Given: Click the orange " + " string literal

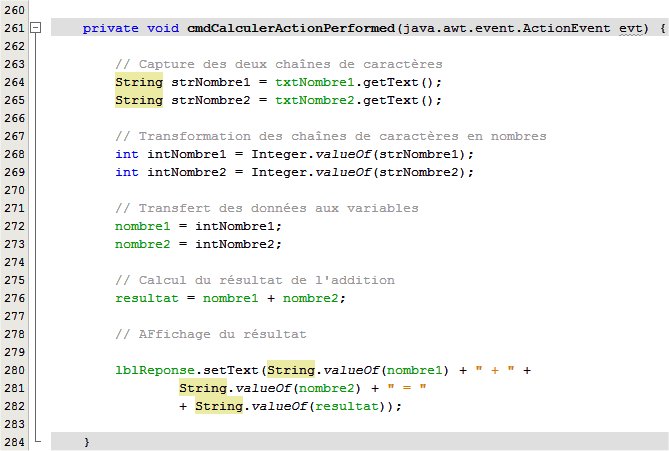Looking at the screenshot, I should 495,370.
